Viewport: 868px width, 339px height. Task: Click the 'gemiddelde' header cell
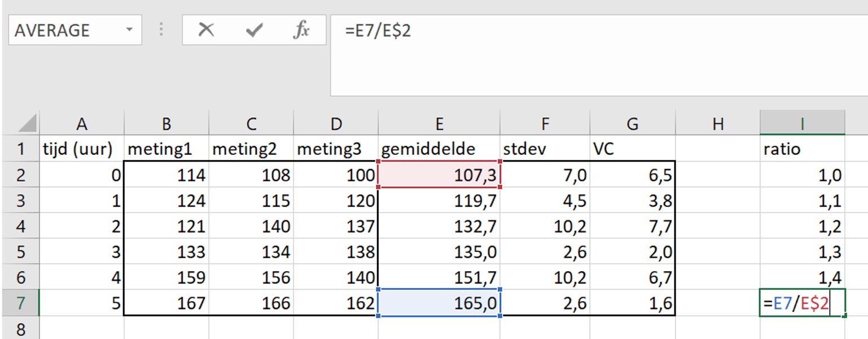pyautogui.click(x=439, y=149)
